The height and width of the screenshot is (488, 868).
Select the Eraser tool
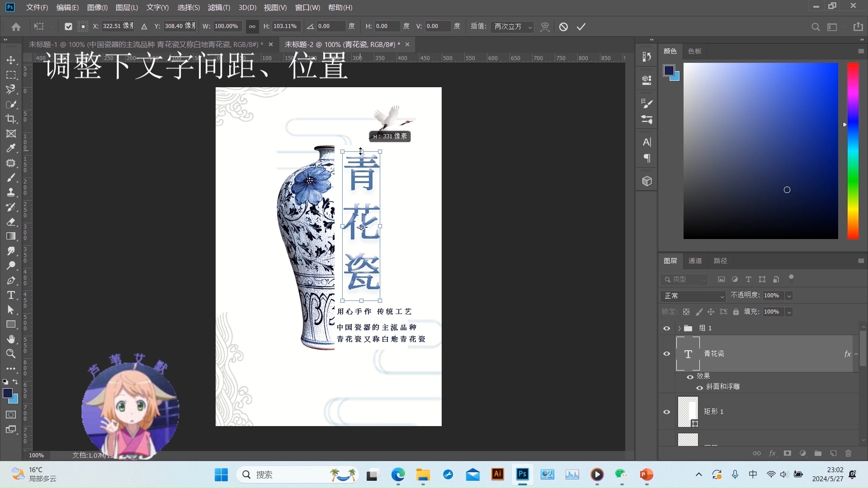[x=11, y=222]
